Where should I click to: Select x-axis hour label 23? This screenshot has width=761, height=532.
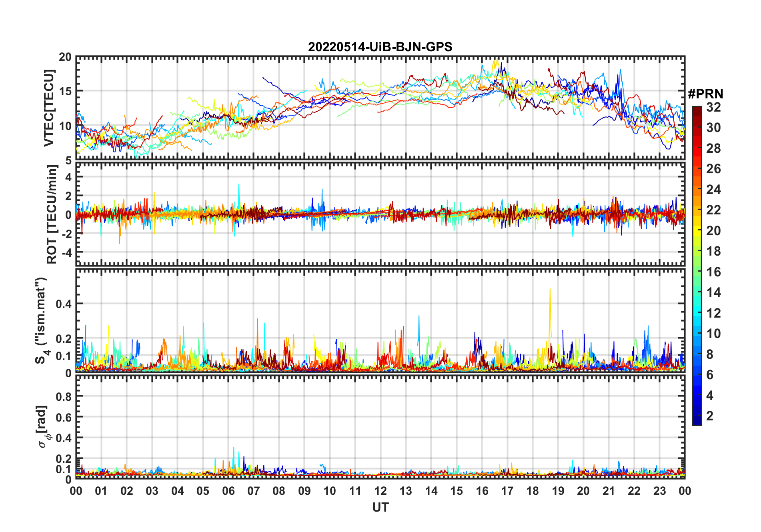pos(659,491)
